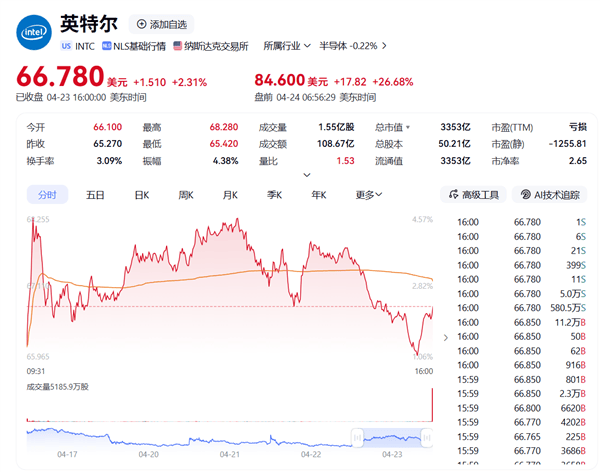Click the closing price 66.780
600x472 pixels.
[60, 76]
